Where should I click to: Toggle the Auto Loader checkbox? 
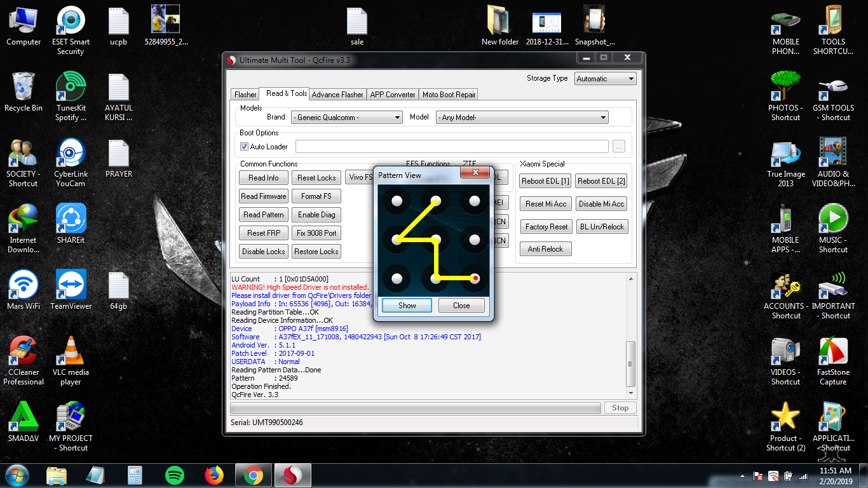[244, 147]
